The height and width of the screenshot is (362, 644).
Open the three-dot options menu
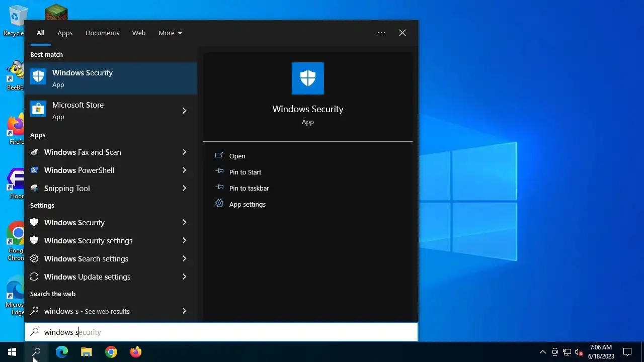click(381, 33)
